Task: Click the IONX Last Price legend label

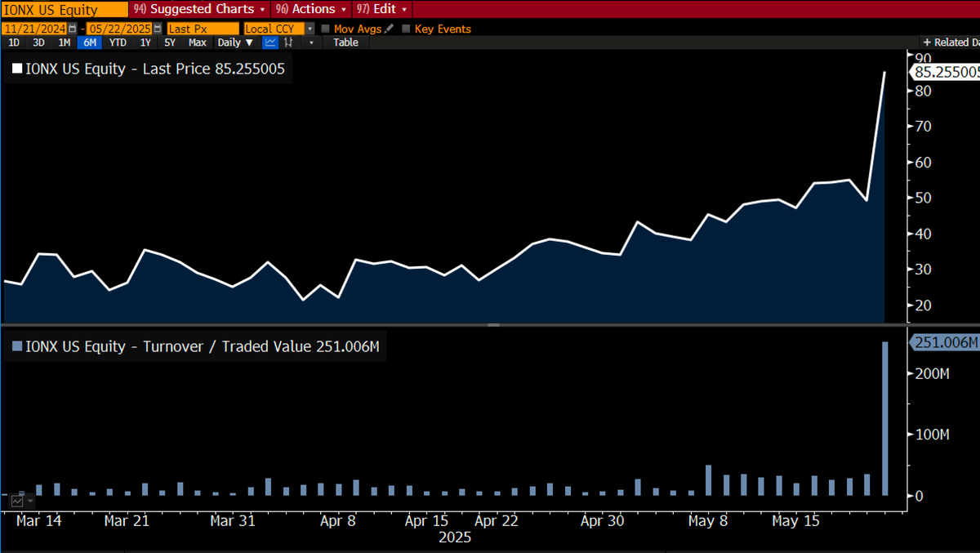Action: pos(156,69)
